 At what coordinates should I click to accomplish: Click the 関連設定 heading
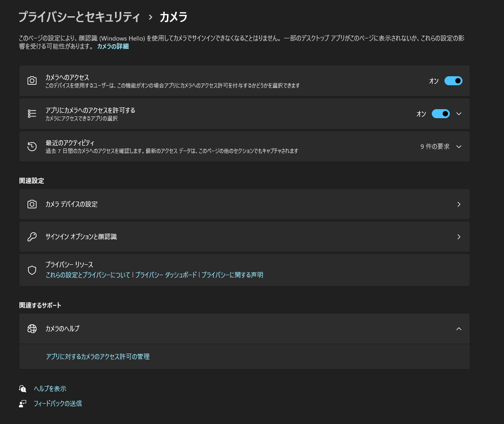coord(32,181)
